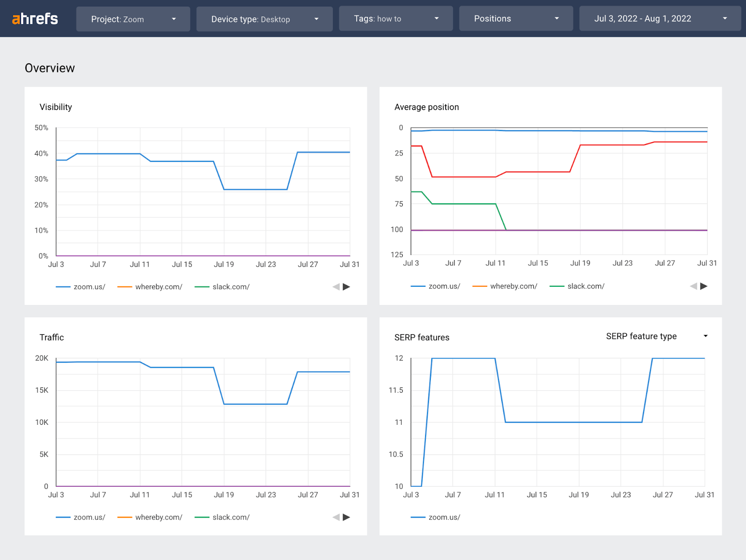746x560 pixels.
Task: Toggle whereby.com/ in Traffic chart legend
Action: point(159,517)
